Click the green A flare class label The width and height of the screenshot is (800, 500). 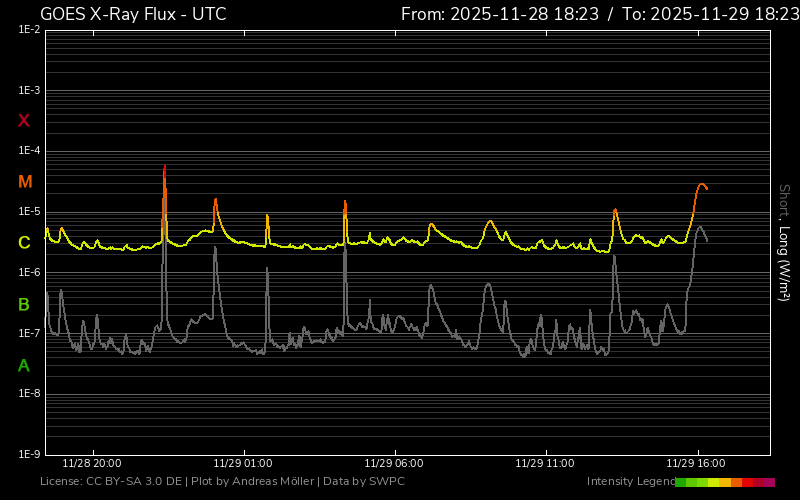pyautogui.click(x=24, y=366)
